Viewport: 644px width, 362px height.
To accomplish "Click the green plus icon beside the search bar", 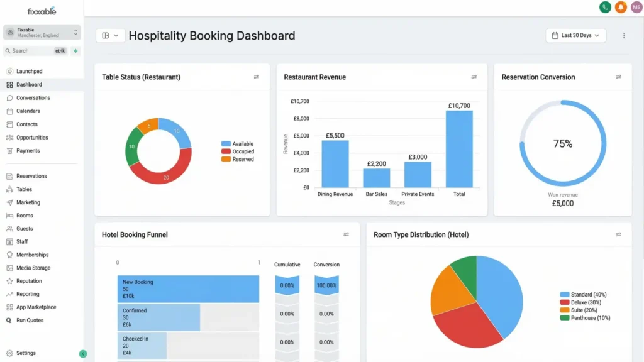I will [x=75, y=50].
